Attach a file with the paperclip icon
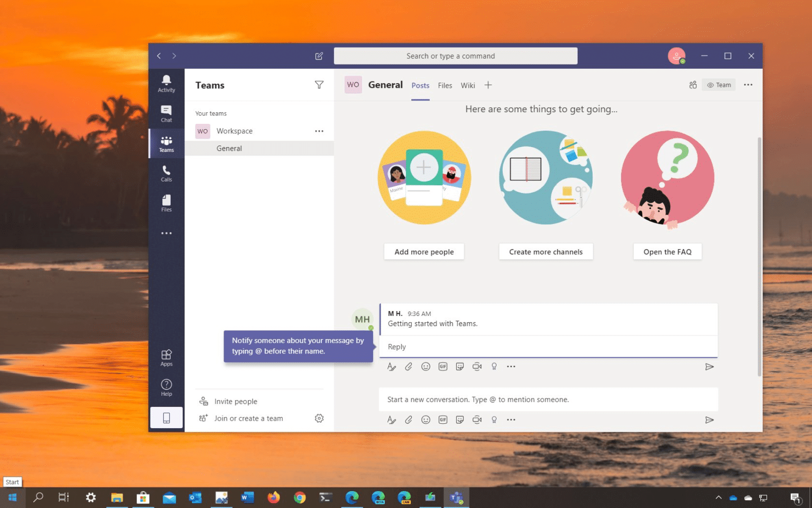Image resolution: width=812 pixels, height=508 pixels. click(408, 366)
